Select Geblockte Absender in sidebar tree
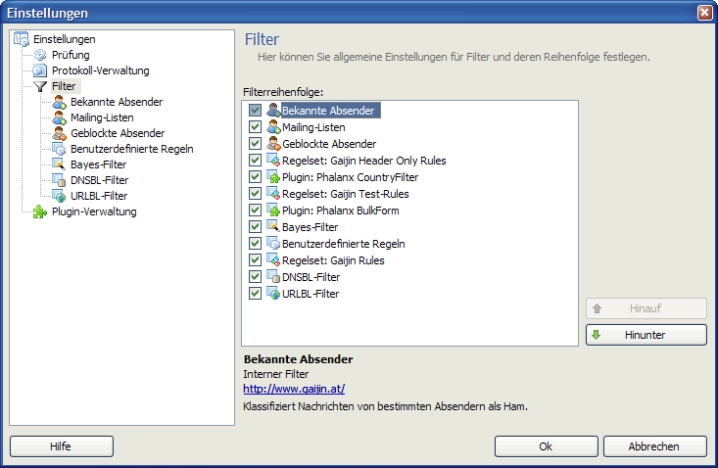The width and height of the screenshot is (718, 468). (x=117, y=133)
